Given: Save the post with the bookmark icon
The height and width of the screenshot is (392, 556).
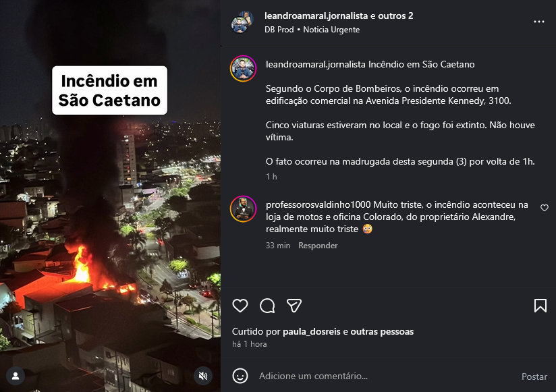Looking at the screenshot, I should tap(540, 306).
